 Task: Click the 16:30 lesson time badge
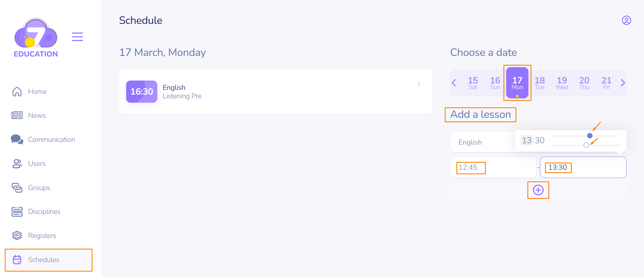pyautogui.click(x=142, y=92)
